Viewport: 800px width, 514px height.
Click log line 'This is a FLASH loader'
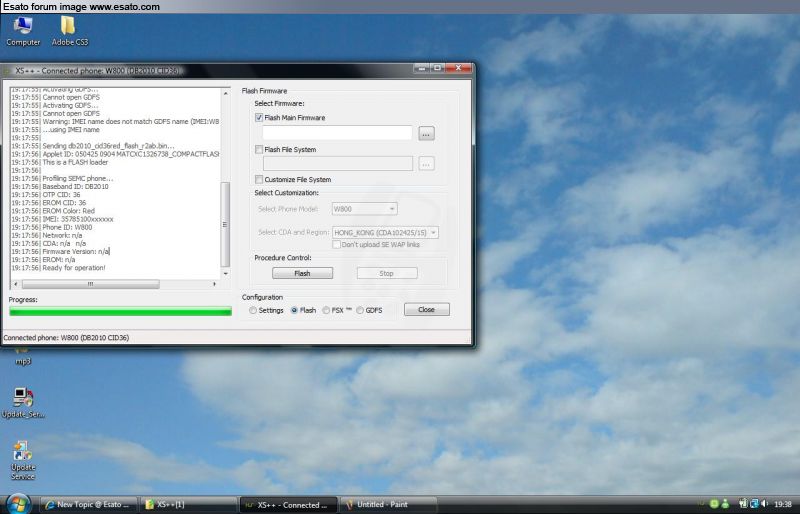(x=75, y=162)
